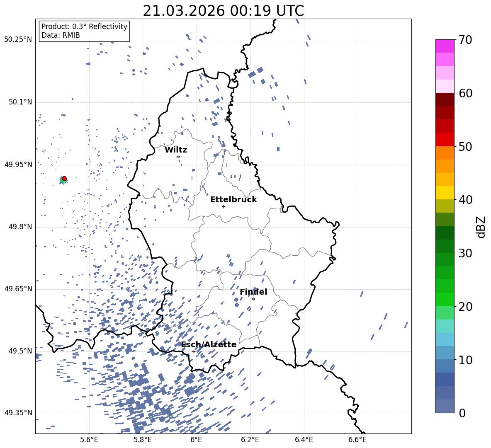Screen dimensions: 491x448
Task: Click the Esch/Alzette city label
Action: click(x=209, y=344)
